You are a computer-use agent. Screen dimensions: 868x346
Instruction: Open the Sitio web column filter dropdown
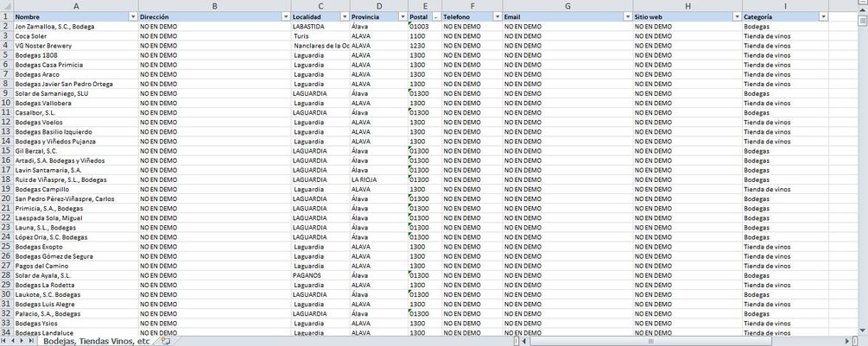coord(737,17)
